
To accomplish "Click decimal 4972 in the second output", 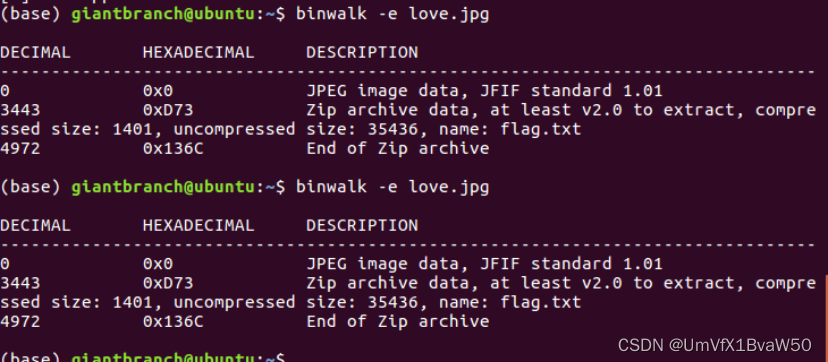I will point(20,321).
